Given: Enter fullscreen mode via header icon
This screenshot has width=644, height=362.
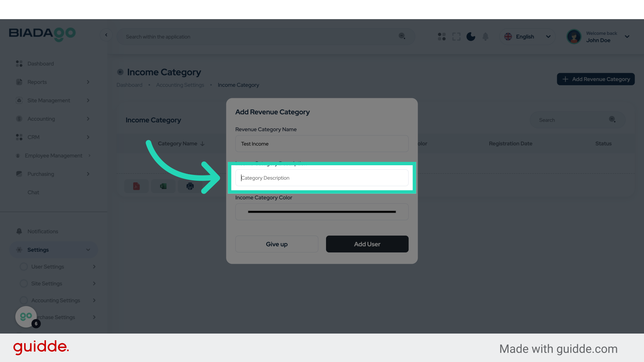Looking at the screenshot, I should [456, 37].
